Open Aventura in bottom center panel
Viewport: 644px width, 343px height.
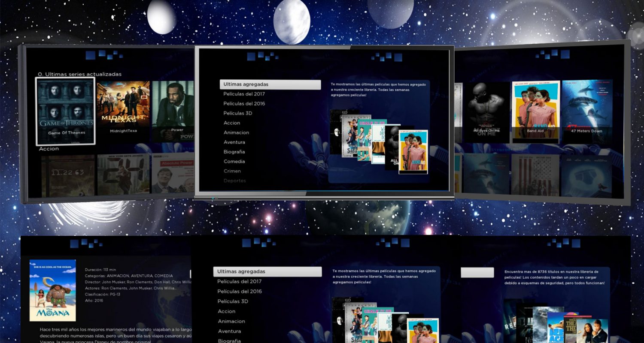pyautogui.click(x=229, y=331)
